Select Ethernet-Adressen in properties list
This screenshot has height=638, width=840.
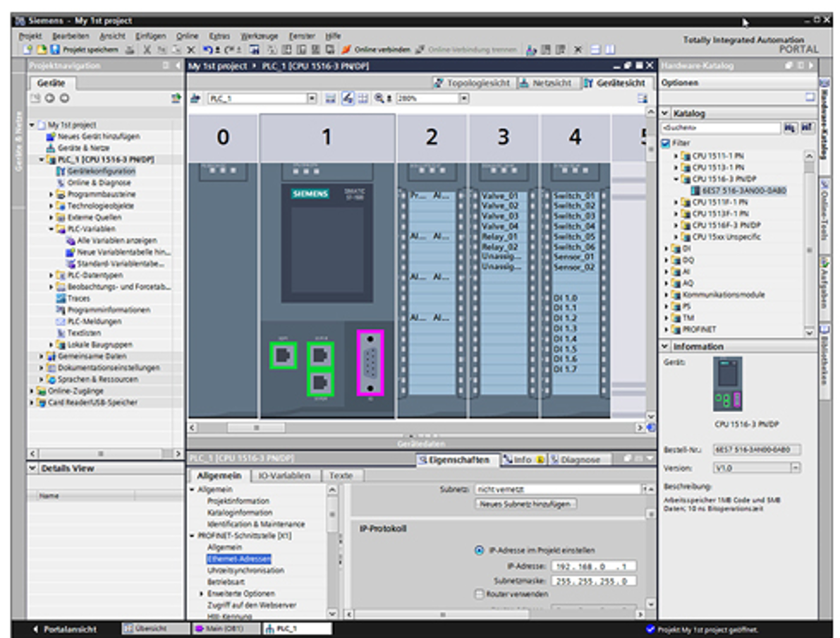tap(239, 559)
